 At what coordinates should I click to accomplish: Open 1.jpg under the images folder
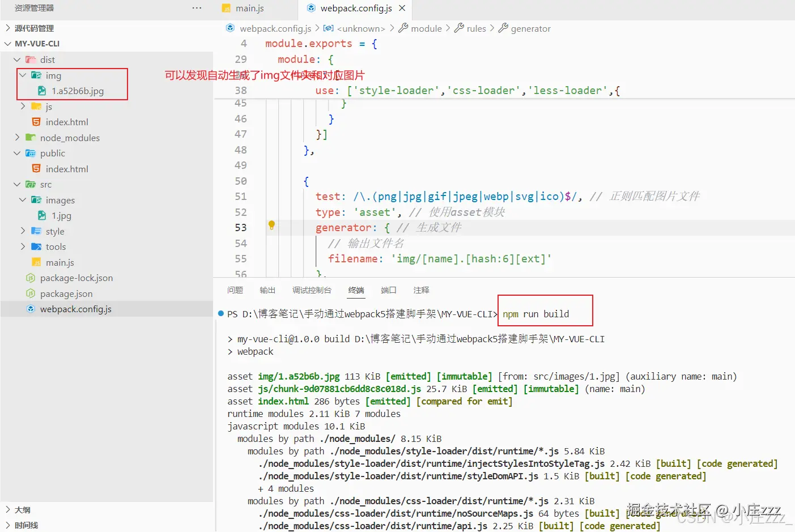(61, 215)
